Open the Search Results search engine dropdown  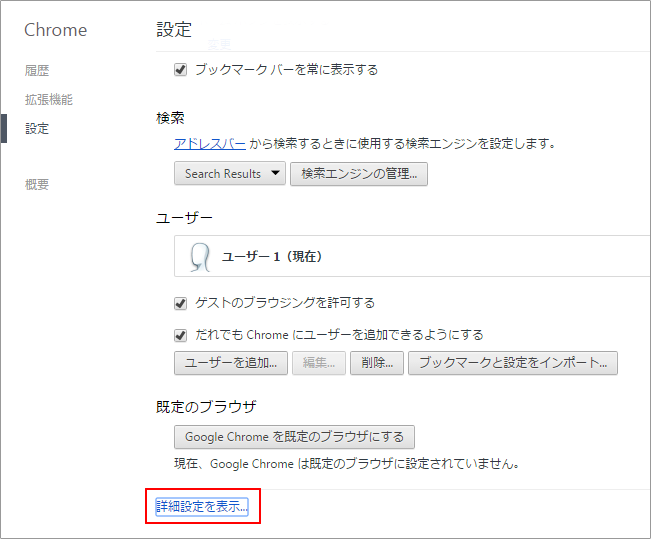[x=230, y=174]
